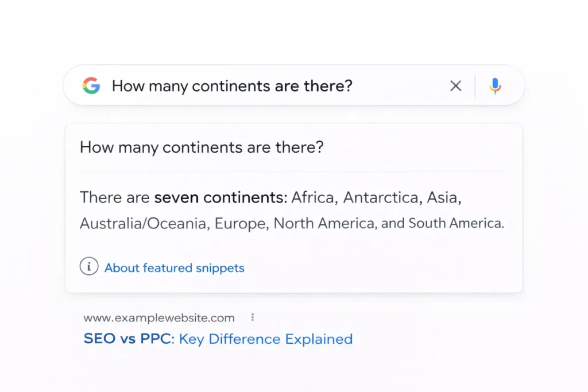Open the About featured snippets link
The width and height of the screenshot is (588, 392).
(x=174, y=267)
